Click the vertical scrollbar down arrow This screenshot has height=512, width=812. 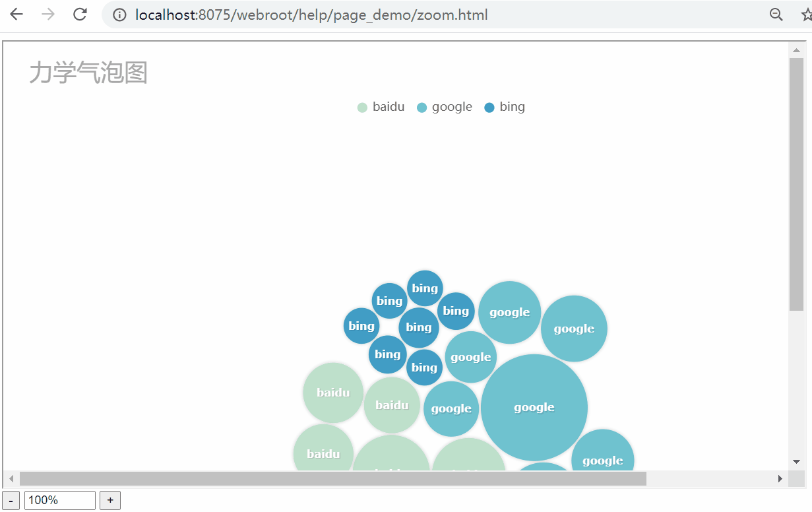tap(796, 462)
